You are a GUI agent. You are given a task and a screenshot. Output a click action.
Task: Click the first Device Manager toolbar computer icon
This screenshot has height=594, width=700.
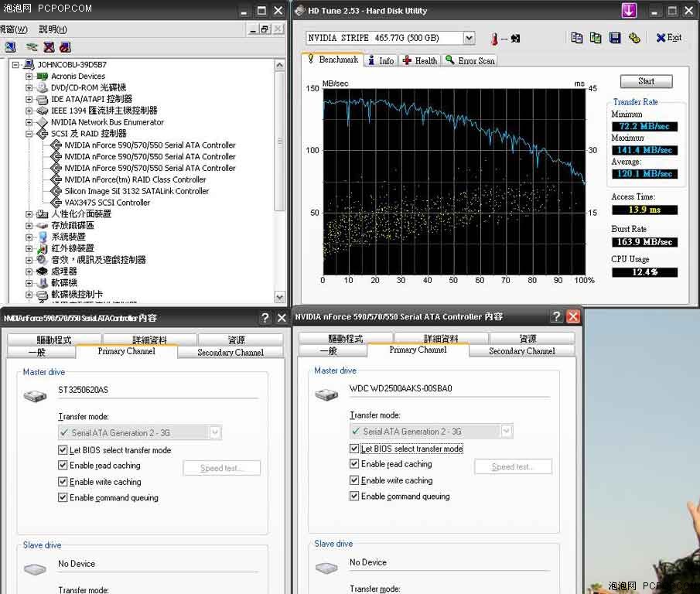coord(10,47)
